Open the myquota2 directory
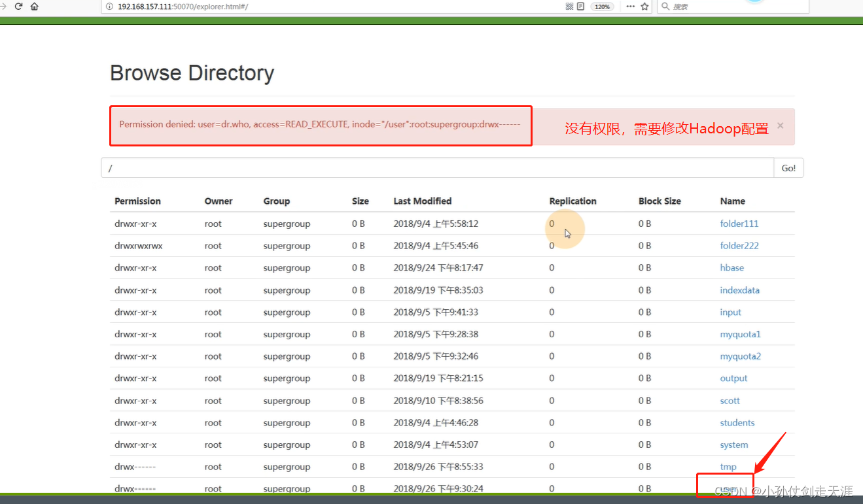 [x=741, y=356]
